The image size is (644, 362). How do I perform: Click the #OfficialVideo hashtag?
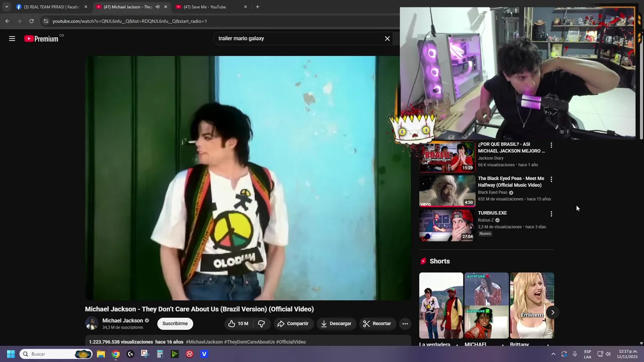[291, 342]
